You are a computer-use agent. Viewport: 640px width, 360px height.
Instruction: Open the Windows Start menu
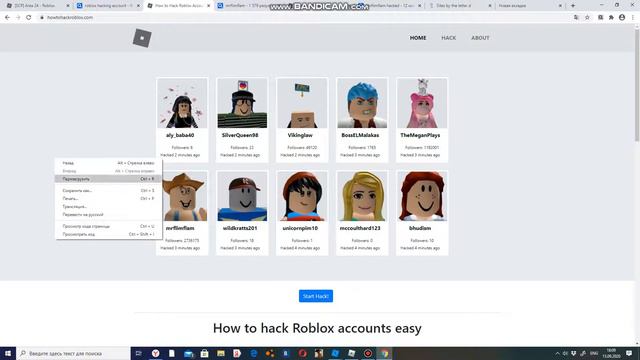(8, 353)
